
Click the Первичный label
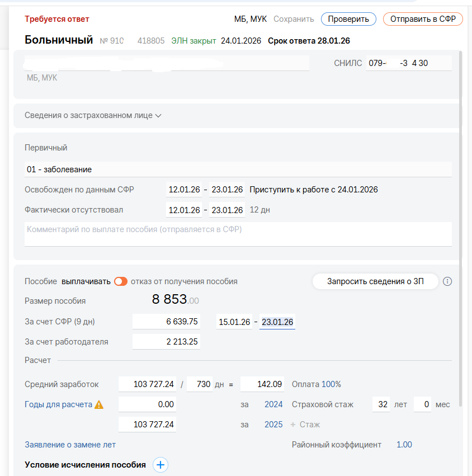coord(46,148)
